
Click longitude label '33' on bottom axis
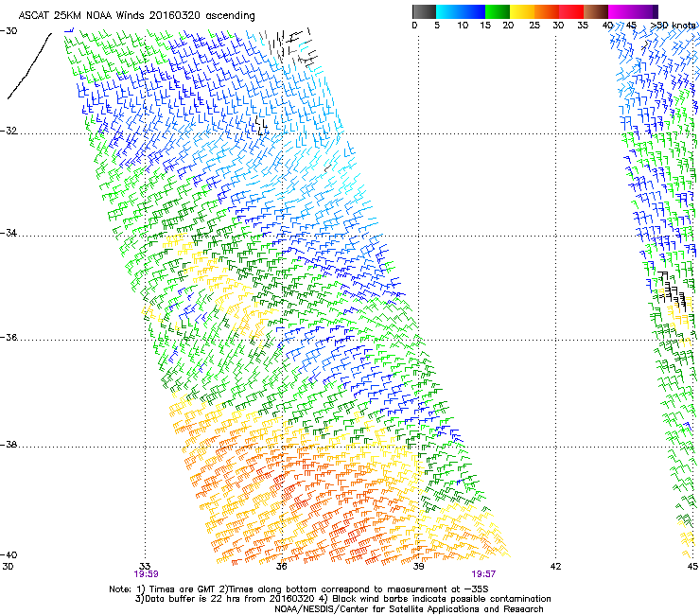[x=145, y=566]
